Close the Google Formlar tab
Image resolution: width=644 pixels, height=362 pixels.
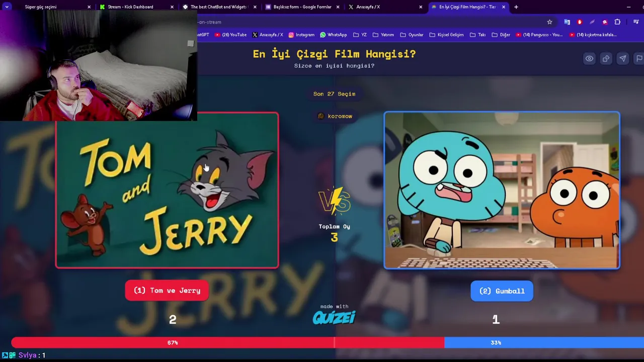click(338, 7)
